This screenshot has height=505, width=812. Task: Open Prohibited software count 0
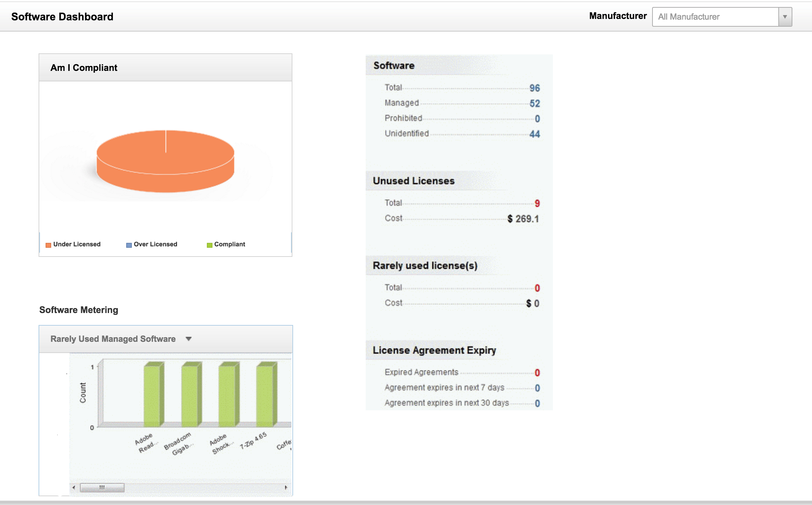click(537, 119)
